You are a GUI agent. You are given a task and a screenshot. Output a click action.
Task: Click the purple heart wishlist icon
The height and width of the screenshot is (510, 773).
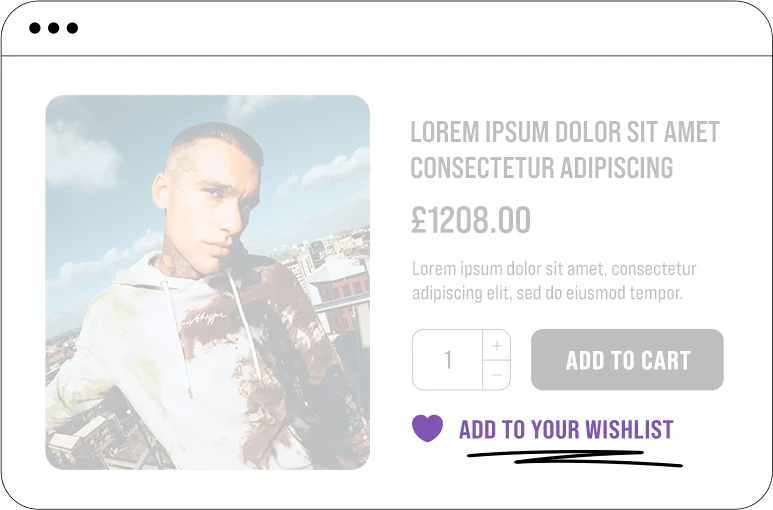pos(427,428)
